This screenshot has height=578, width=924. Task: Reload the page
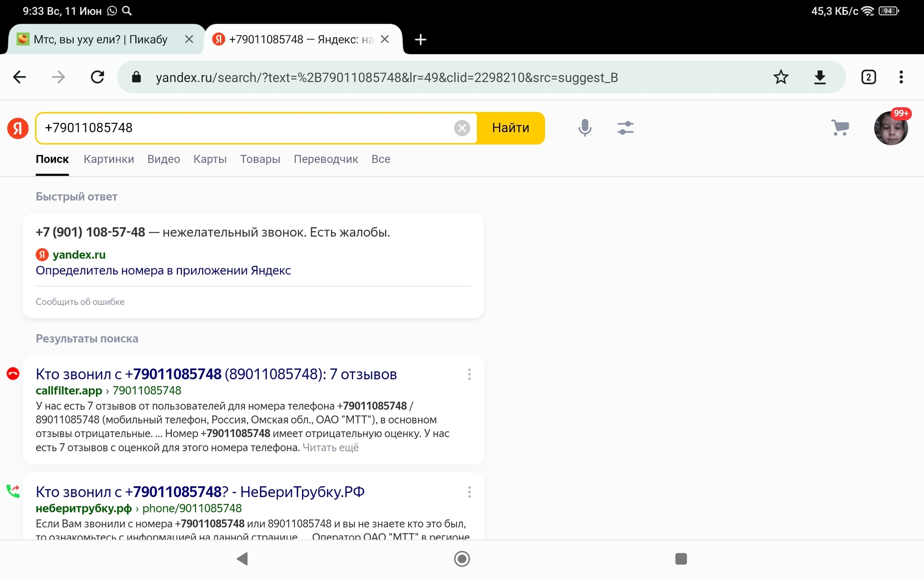point(97,77)
